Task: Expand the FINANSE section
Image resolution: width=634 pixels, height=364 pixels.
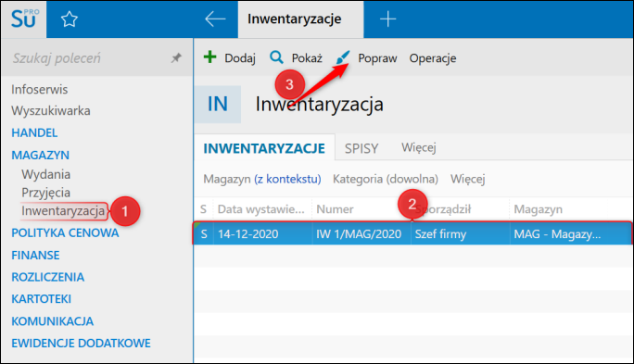Action: [35, 256]
